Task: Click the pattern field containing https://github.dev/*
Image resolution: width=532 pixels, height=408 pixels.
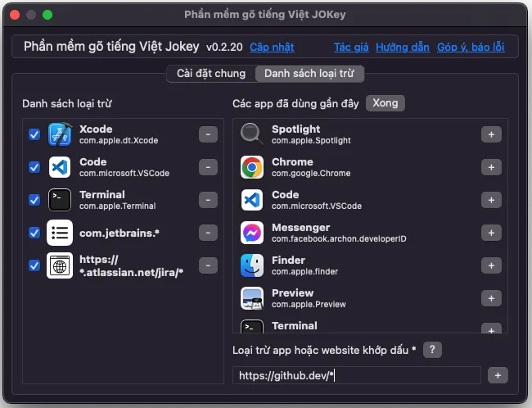Action: click(x=357, y=375)
